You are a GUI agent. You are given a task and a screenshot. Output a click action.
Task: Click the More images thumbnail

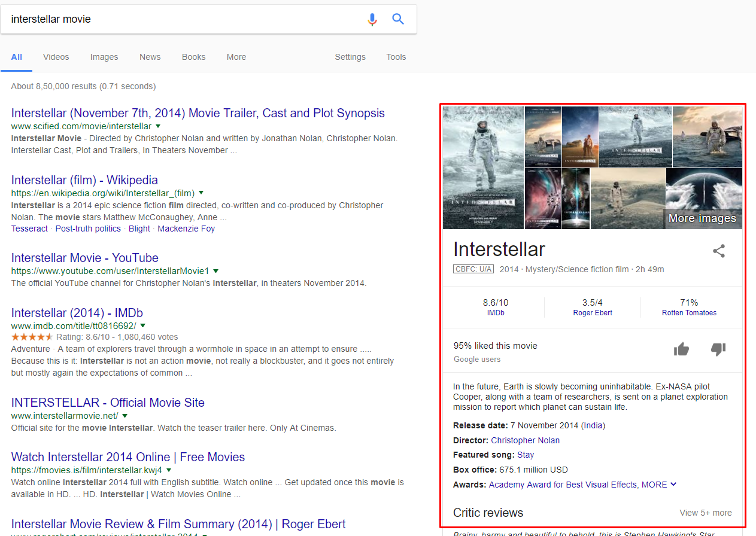tap(704, 199)
